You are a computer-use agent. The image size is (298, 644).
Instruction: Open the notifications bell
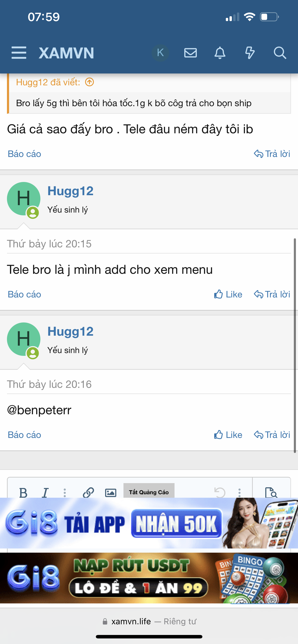tap(220, 53)
